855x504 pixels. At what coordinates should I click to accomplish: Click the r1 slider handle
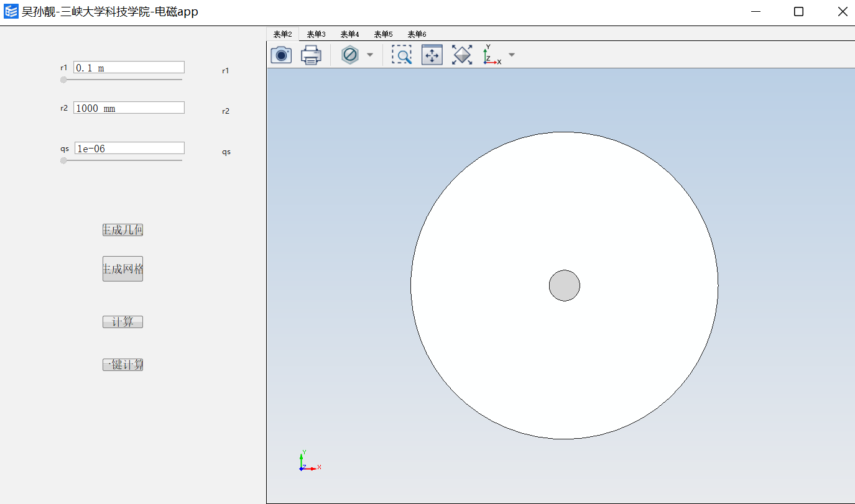[x=63, y=80]
